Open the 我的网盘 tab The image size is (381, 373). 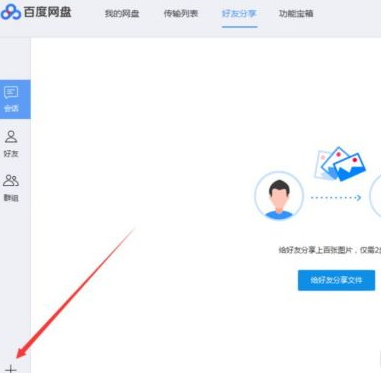(x=122, y=14)
